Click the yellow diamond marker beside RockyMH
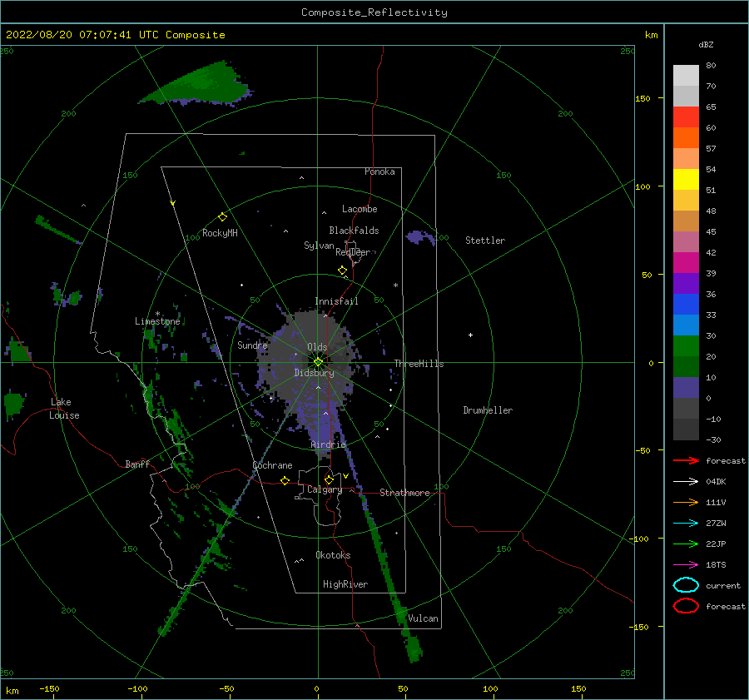The width and height of the screenshot is (749, 700). 222,217
